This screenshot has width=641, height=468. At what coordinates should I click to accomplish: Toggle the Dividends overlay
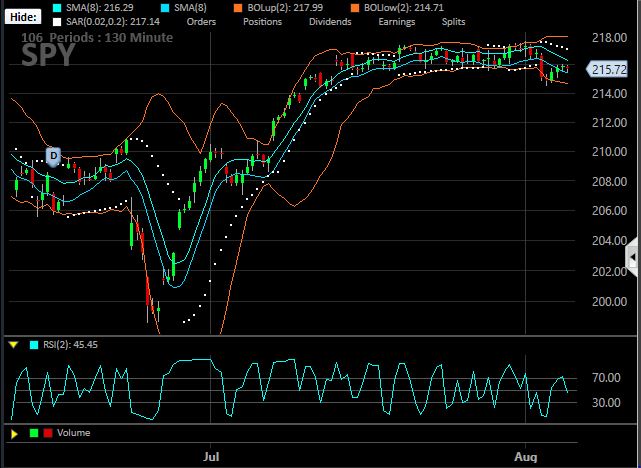(330, 22)
